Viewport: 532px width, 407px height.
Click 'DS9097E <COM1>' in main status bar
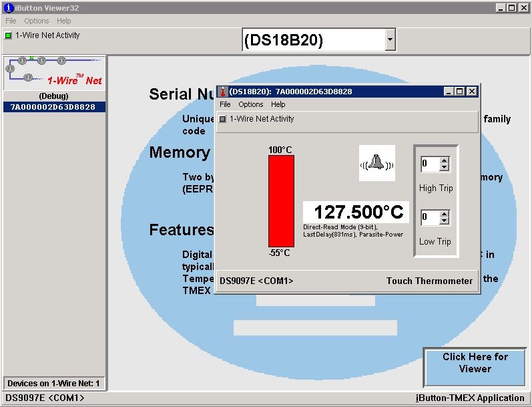click(45, 398)
